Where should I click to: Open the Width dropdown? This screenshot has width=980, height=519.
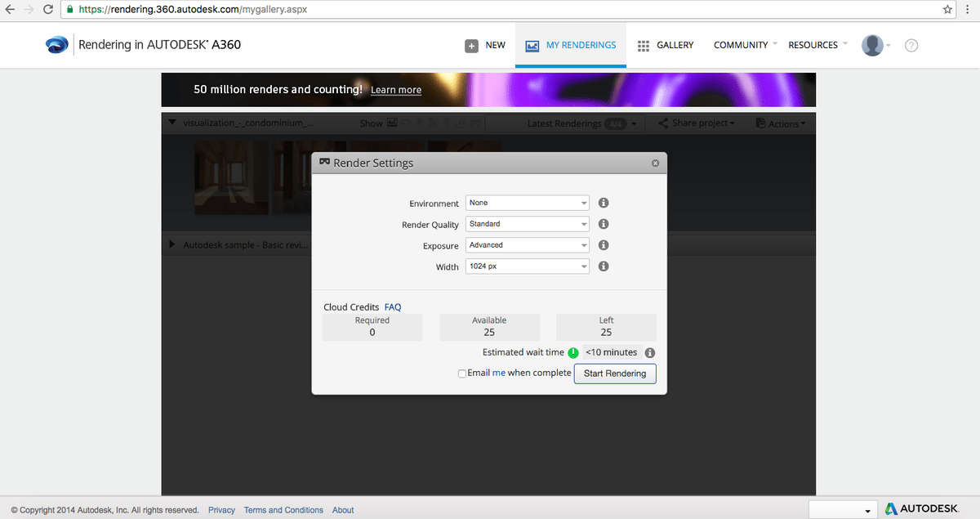(528, 266)
